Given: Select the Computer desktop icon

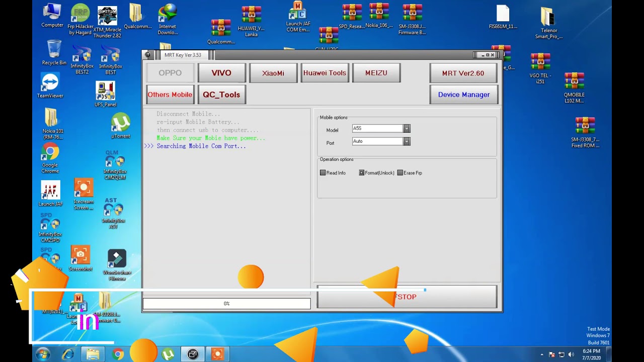Looking at the screenshot, I should click(52, 16).
